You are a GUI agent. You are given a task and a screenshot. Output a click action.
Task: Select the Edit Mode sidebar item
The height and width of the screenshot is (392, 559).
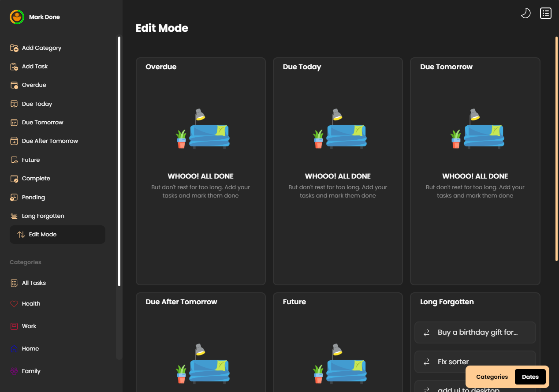(57, 235)
